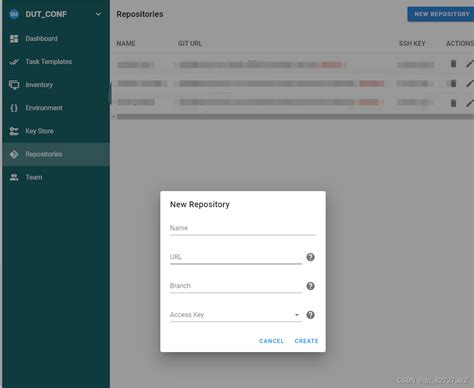Viewport: 474px width, 388px height.
Task: Focus the URL input field
Action: [236, 257]
